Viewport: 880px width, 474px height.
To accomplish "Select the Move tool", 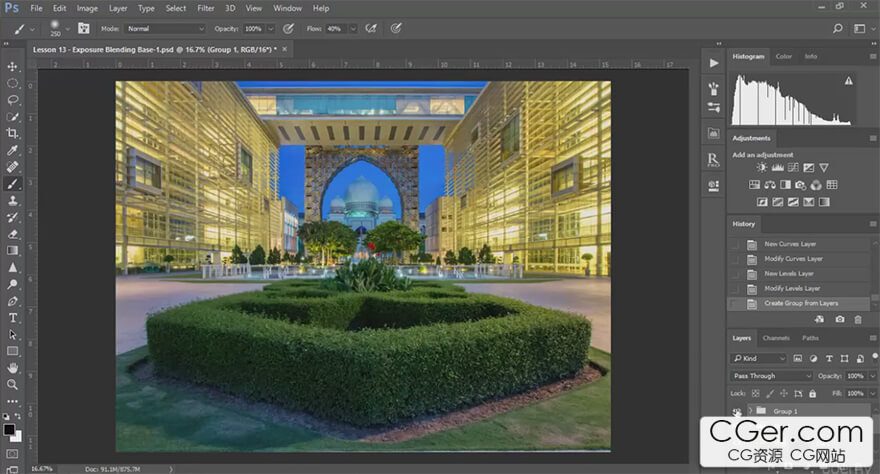I will coord(12,67).
